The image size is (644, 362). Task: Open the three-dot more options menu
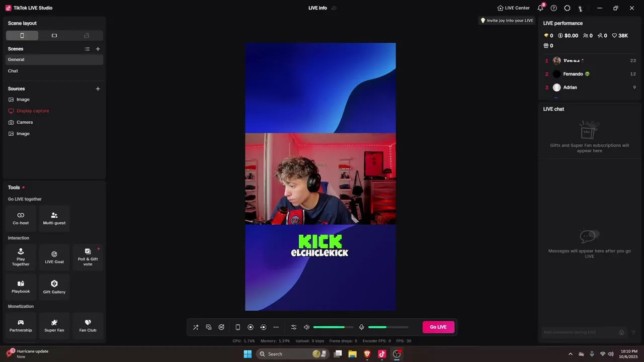coord(276,327)
